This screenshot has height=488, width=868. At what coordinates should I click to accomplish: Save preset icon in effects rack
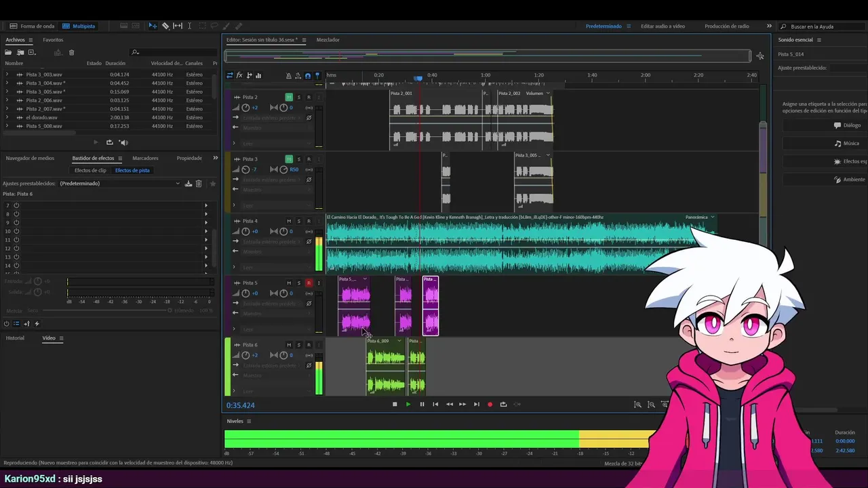(189, 184)
